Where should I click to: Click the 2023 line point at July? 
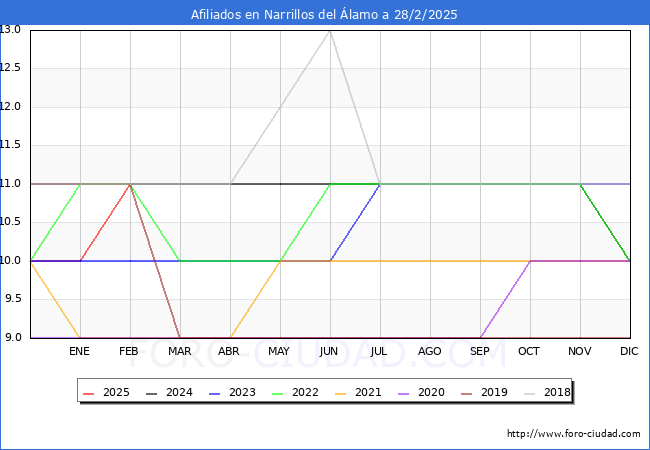pos(381,184)
